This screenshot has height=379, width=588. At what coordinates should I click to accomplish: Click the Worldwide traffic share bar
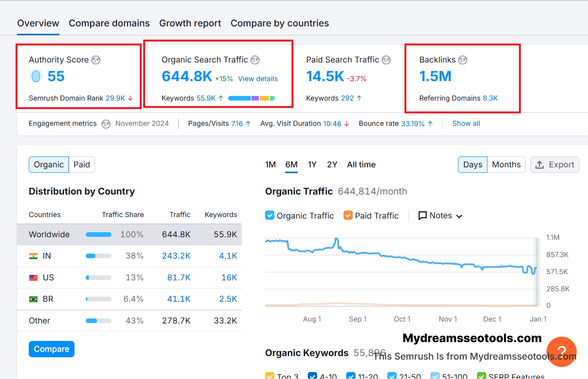[x=99, y=235]
